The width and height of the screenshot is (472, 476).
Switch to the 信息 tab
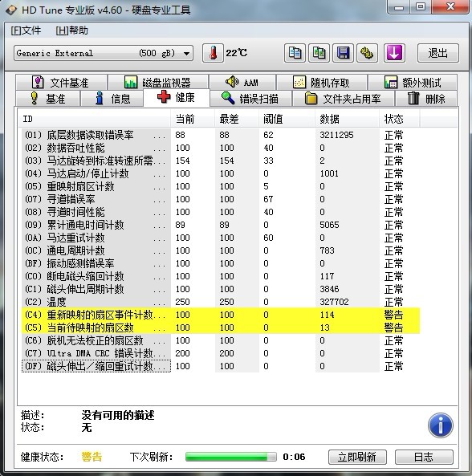[112, 99]
